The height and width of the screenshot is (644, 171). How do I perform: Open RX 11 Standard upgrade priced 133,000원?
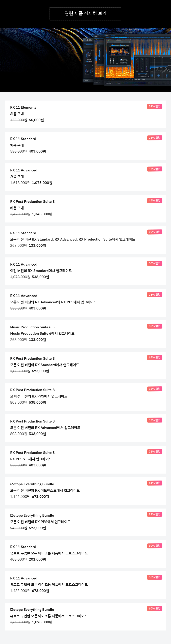click(85, 240)
